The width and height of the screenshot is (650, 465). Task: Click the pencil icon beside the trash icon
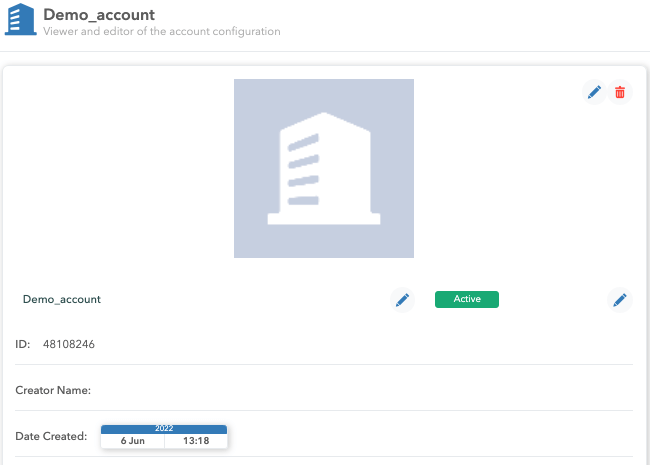pyautogui.click(x=594, y=93)
